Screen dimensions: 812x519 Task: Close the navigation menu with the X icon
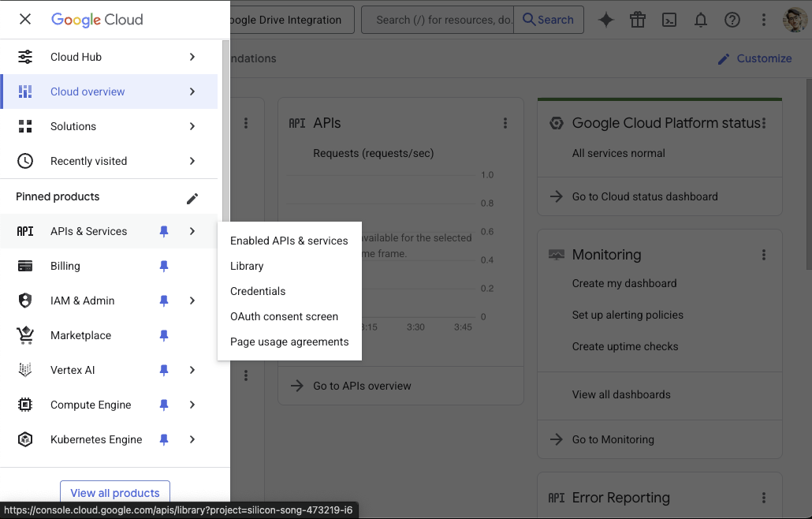click(x=25, y=19)
